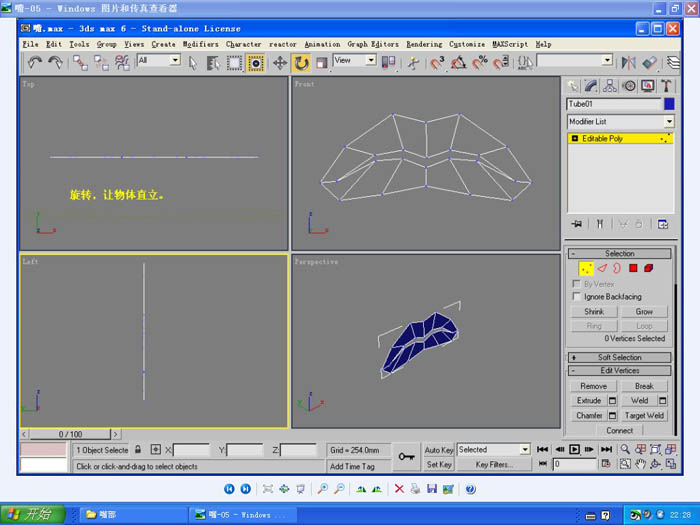Choose Edge sub-object selection mode

[602, 268]
